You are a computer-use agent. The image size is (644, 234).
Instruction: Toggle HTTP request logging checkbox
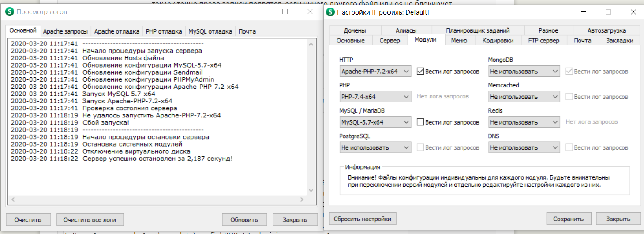pos(420,71)
